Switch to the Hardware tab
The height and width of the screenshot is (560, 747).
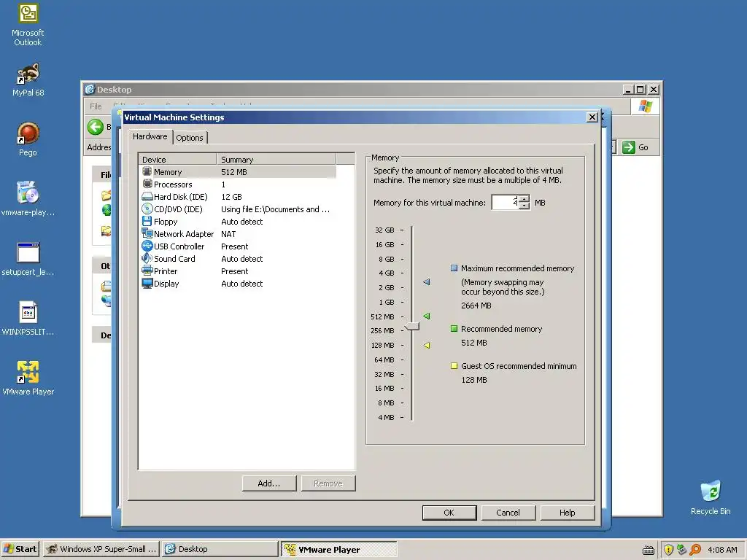pyautogui.click(x=150, y=136)
